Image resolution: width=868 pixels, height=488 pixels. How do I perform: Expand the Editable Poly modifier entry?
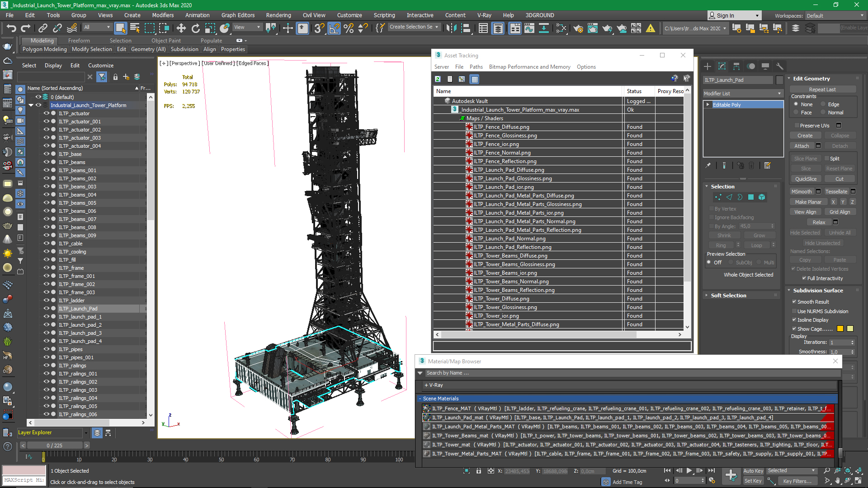708,105
